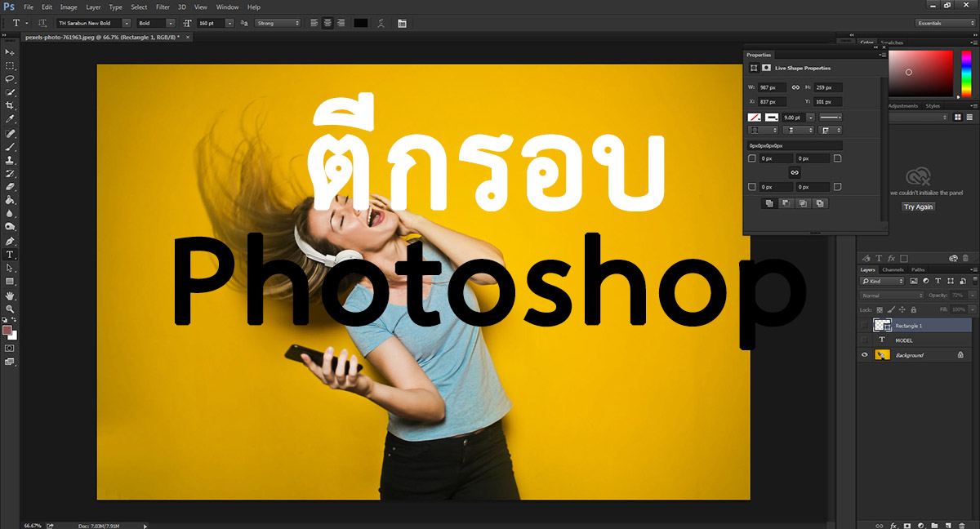The width and height of the screenshot is (980, 529).
Task: Open the layer filter Kind dropdown
Action: click(x=882, y=281)
